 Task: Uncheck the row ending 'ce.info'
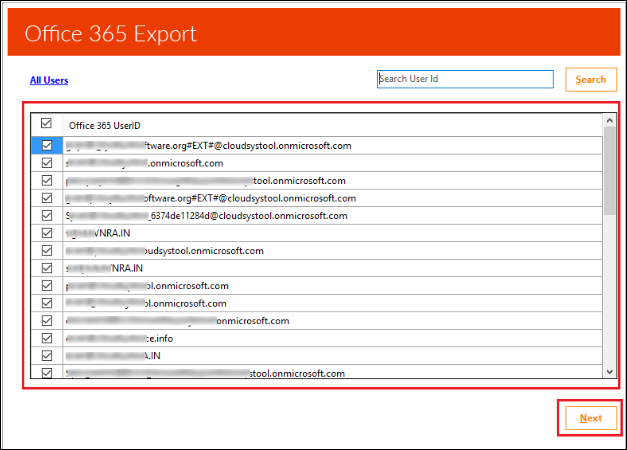47,338
